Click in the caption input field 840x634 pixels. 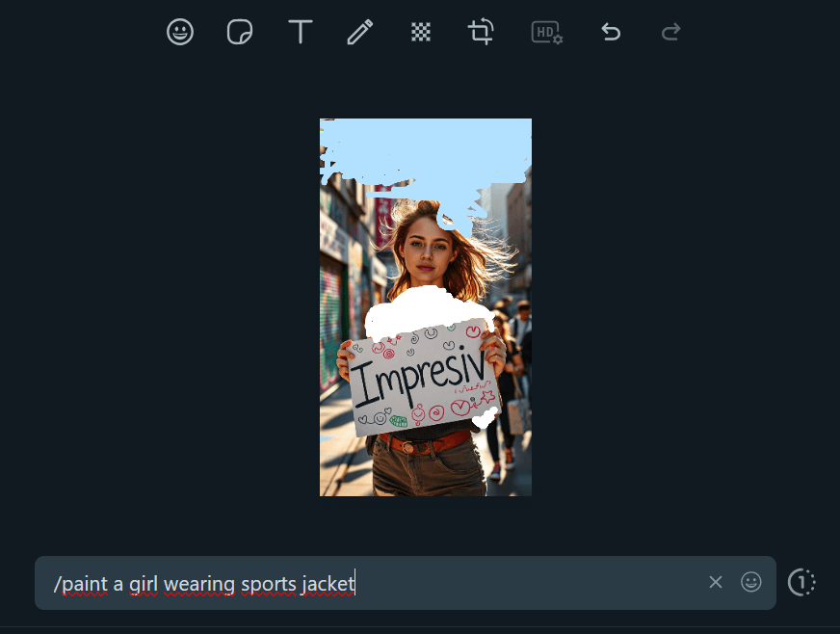(405, 583)
